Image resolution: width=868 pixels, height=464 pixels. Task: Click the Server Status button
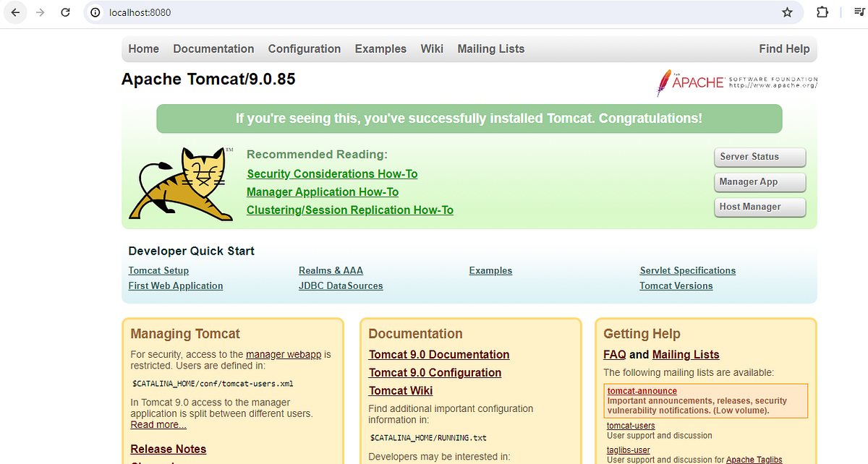[x=759, y=157]
